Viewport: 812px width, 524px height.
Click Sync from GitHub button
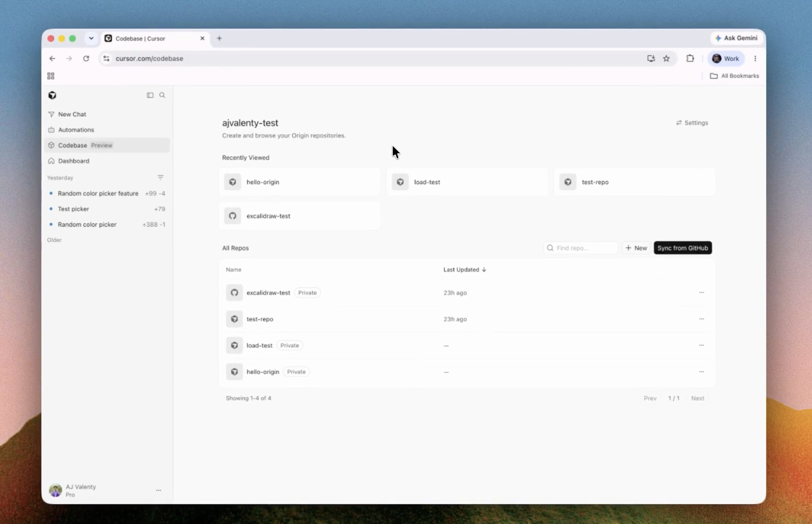(683, 248)
